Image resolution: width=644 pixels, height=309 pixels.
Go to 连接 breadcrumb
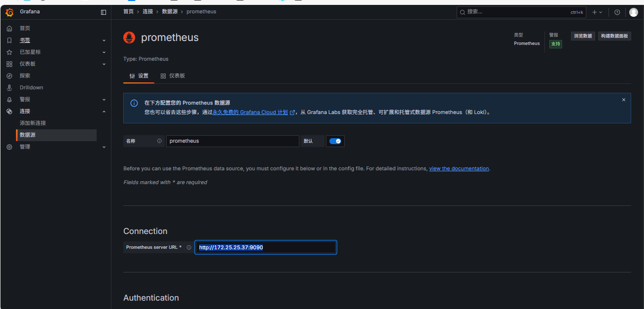tap(148, 12)
